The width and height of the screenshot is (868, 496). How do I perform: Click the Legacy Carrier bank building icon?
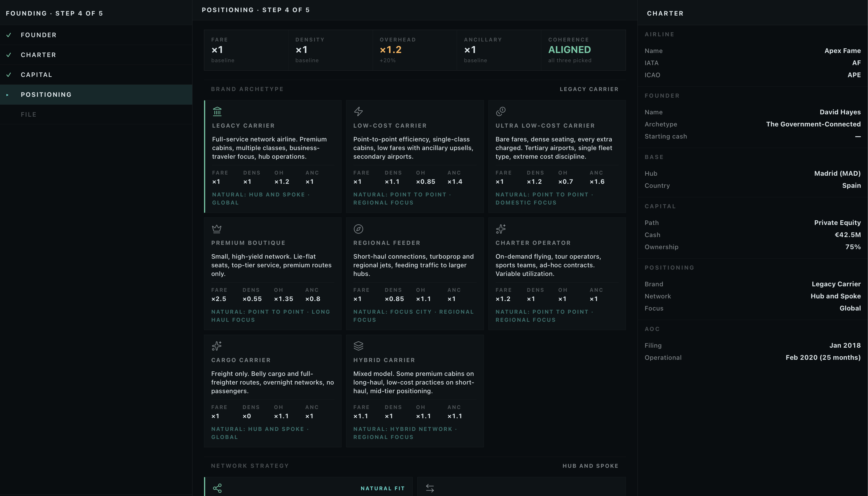click(x=217, y=111)
